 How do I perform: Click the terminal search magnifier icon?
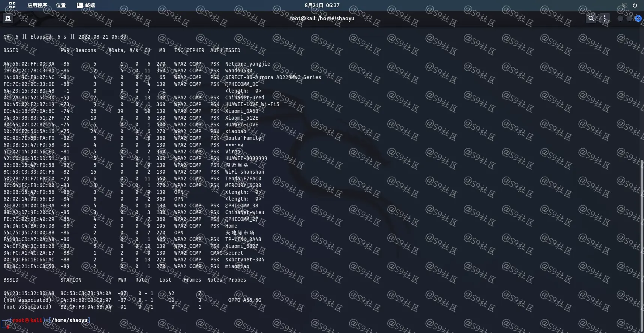[591, 18]
